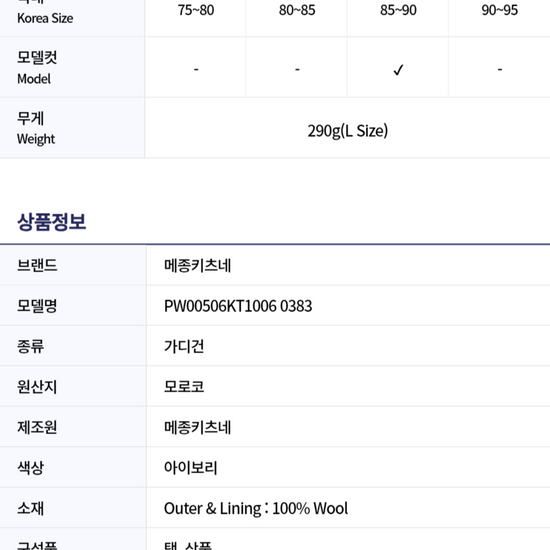
Task: Click the 모델컷 Model row label
Action: tap(37, 68)
